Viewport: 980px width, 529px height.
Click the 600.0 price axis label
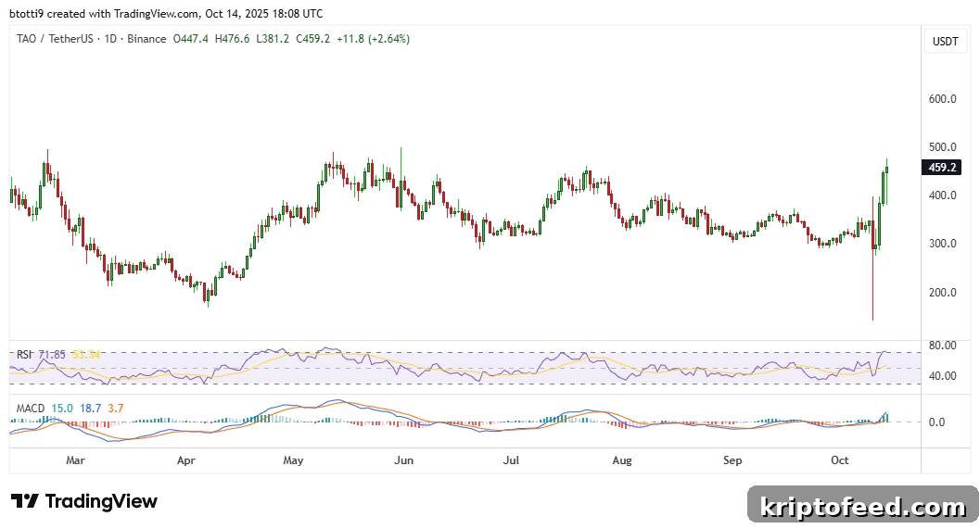point(943,99)
